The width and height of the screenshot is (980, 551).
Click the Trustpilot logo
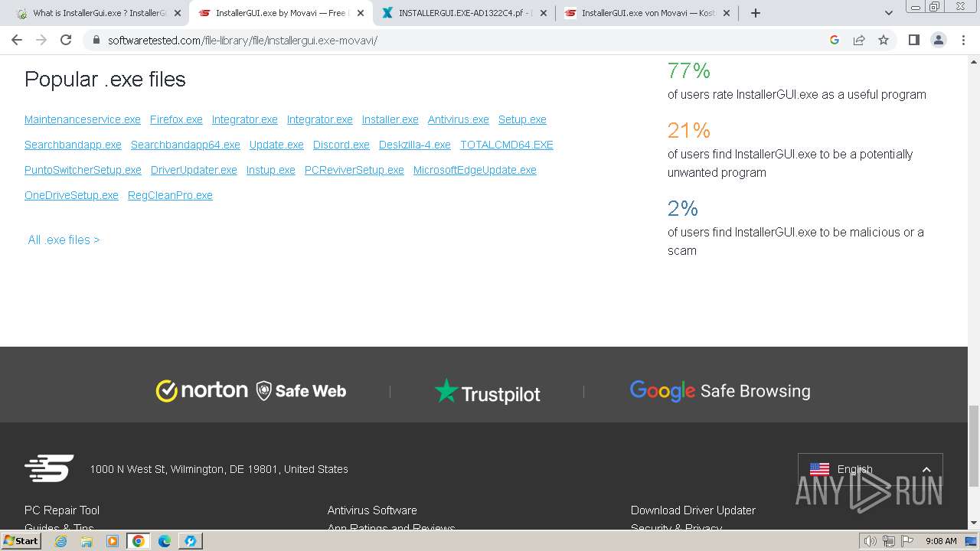[487, 392]
